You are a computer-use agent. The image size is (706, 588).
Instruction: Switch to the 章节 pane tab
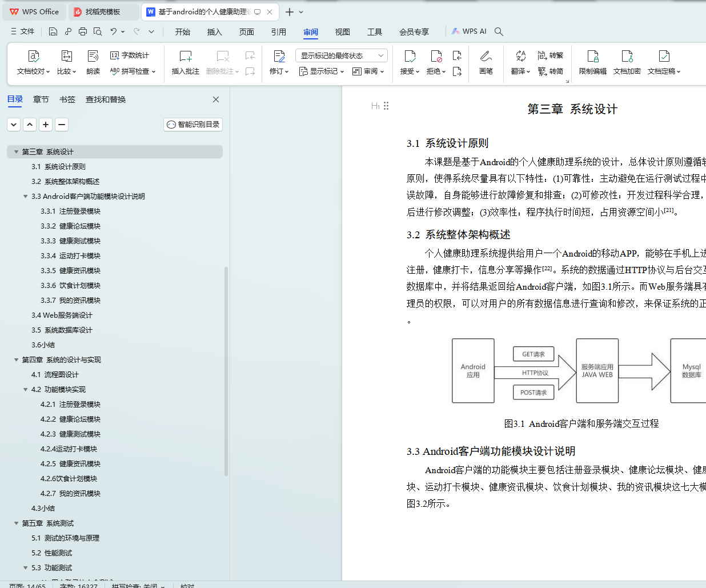point(41,99)
